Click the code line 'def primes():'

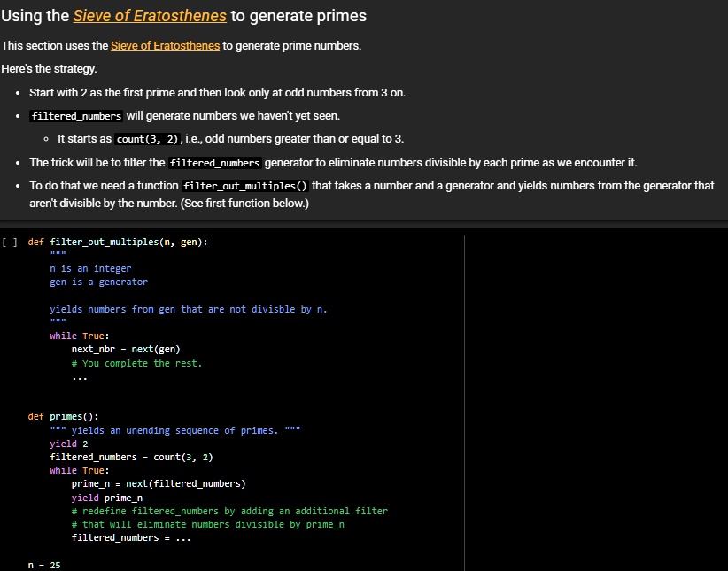pos(63,416)
